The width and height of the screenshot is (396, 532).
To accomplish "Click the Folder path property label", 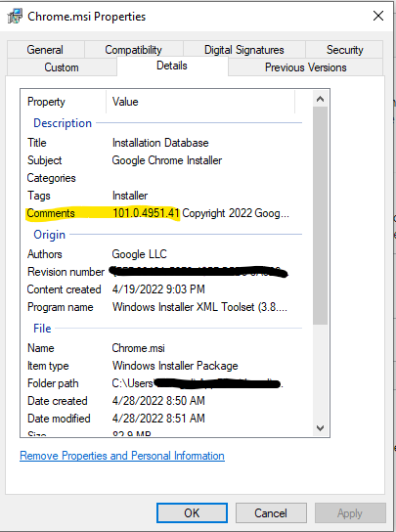I will point(53,383).
